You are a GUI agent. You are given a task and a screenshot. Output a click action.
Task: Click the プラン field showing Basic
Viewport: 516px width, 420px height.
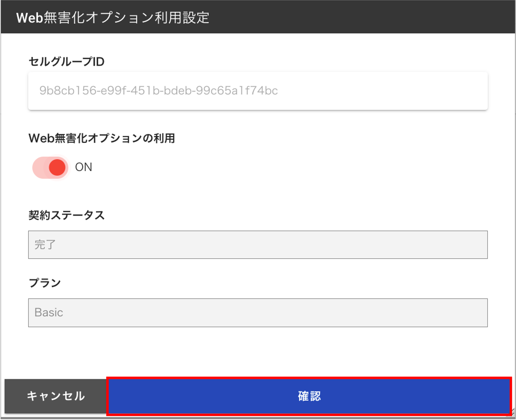coord(258,313)
